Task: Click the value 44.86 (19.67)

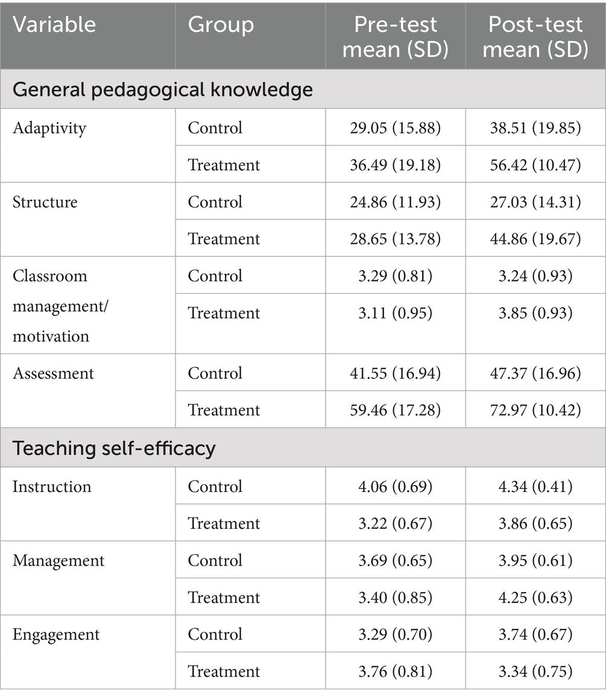Action: [x=535, y=239]
